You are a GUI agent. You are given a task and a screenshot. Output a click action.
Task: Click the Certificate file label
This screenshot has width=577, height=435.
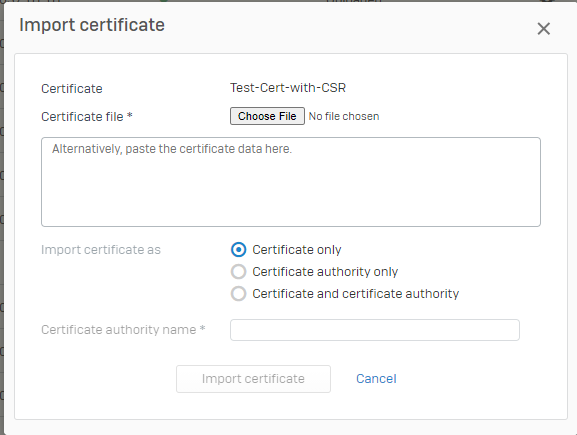[x=87, y=117]
